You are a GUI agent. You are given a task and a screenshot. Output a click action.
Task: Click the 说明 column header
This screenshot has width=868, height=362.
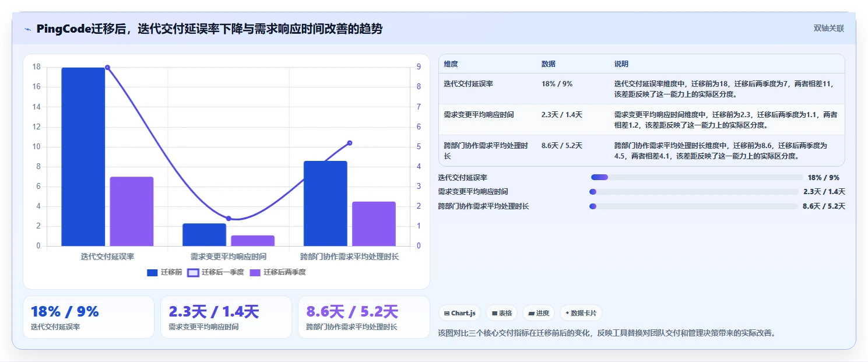[621, 64]
